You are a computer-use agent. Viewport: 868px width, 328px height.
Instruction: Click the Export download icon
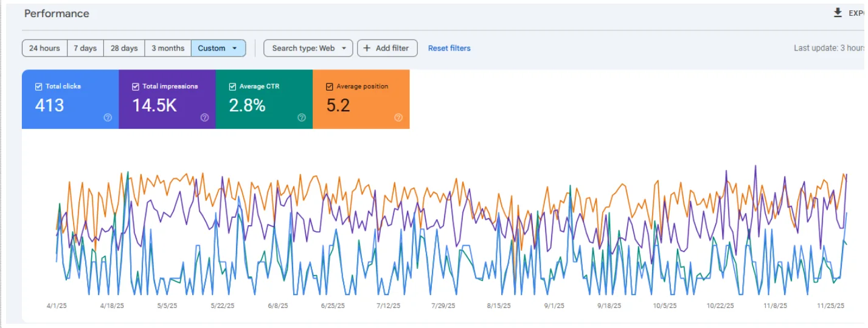tap(838, 13)
